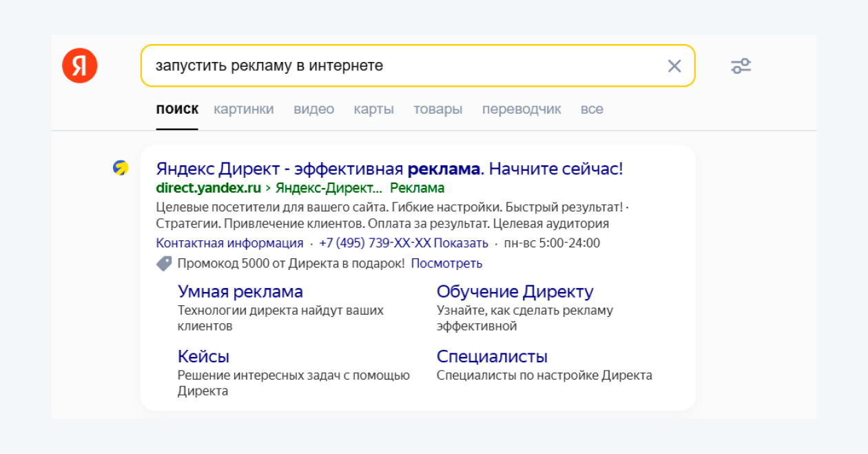
Task: Open the товары tab
Action: [x=437, y=109]
